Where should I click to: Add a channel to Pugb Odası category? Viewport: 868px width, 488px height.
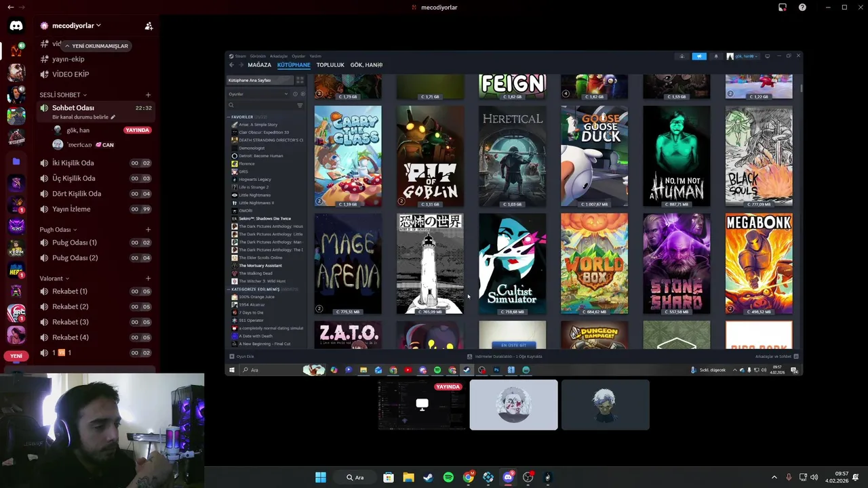pos(148,230)
